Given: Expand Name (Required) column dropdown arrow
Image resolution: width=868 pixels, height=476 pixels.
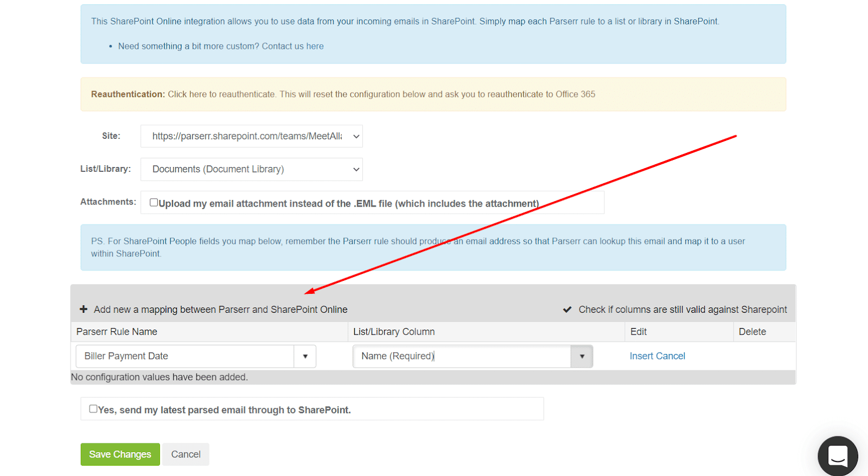Looking at the screenshot, I should pos(582,356).
